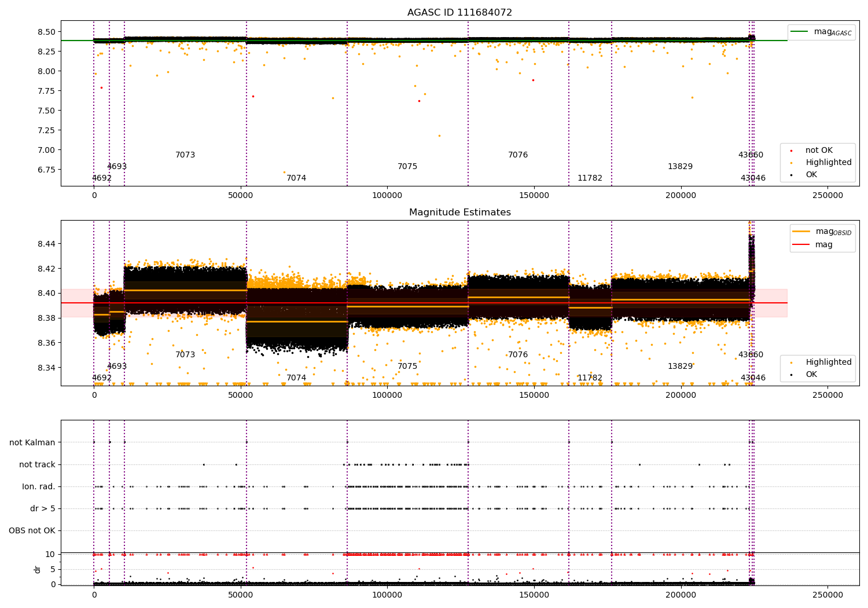868x608 pixels.
Task: Click OBSID label 11782 in AGASC ID plot
Action: (x=590, y=178)
